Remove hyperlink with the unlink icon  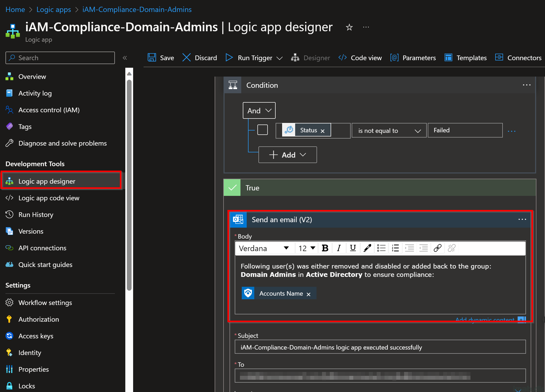[x=452, y=248]
